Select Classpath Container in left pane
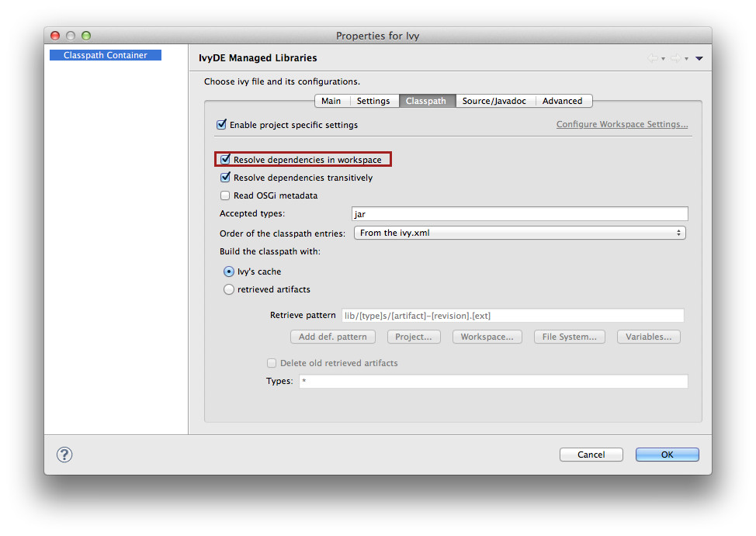The height and width of the screenshot is (536, 756). (x=105, y=55)
